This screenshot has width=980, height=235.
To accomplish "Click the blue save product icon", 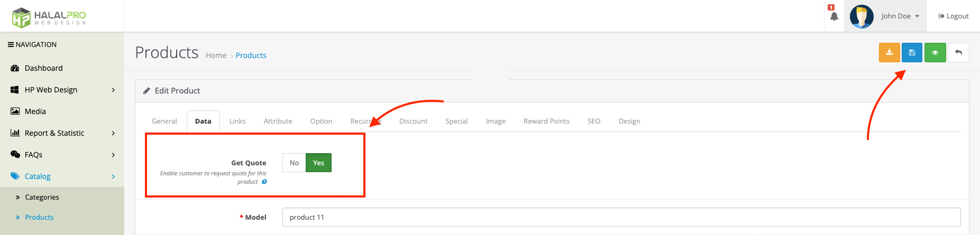I will pyautogui.click(x=912, y=53).
